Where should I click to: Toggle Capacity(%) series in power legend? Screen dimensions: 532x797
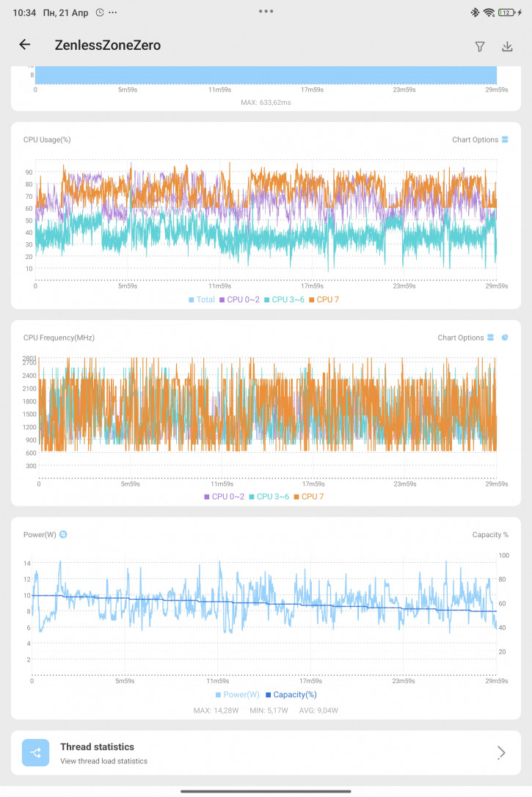[291, 695]
